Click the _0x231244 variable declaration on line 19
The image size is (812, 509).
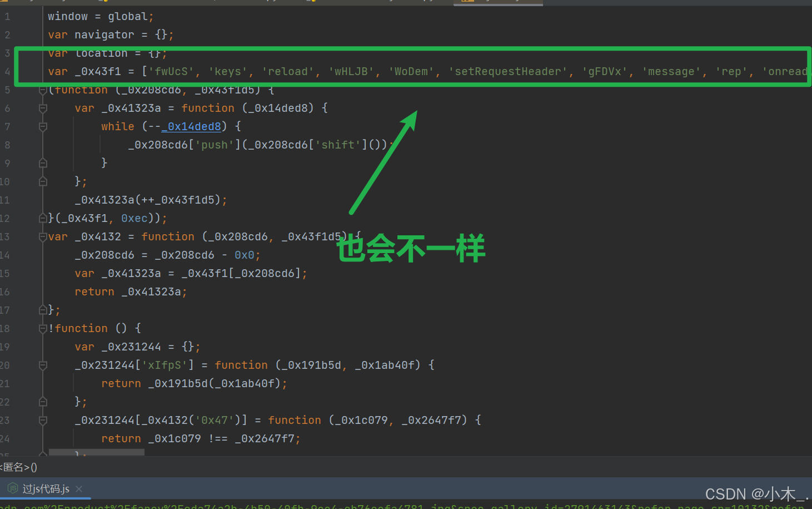[131, 347]
